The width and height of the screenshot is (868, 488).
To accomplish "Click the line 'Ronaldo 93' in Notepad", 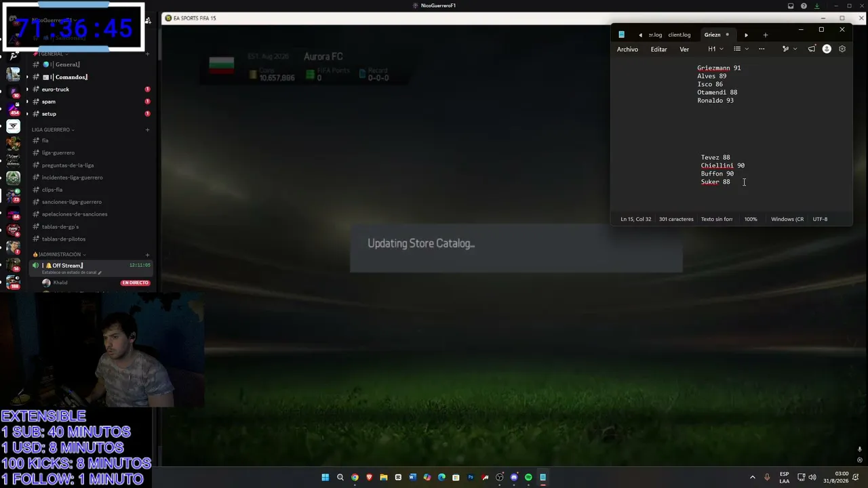I will [x=715, y=100].
